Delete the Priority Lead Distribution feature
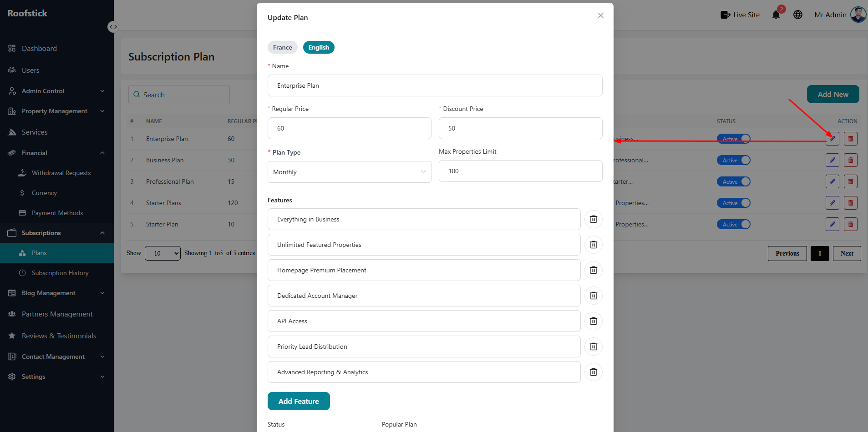 (x=594, y=347)
